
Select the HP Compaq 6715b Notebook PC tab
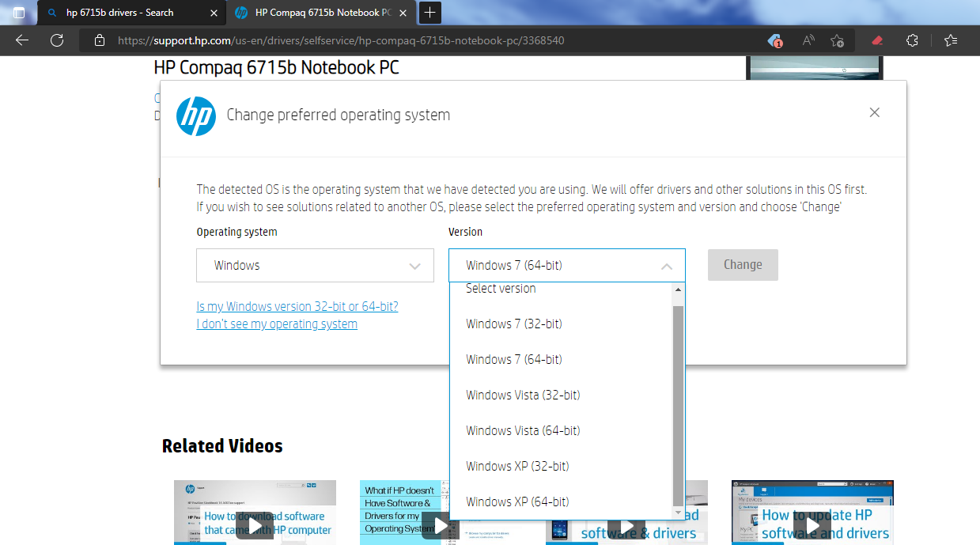pos(321,13)
